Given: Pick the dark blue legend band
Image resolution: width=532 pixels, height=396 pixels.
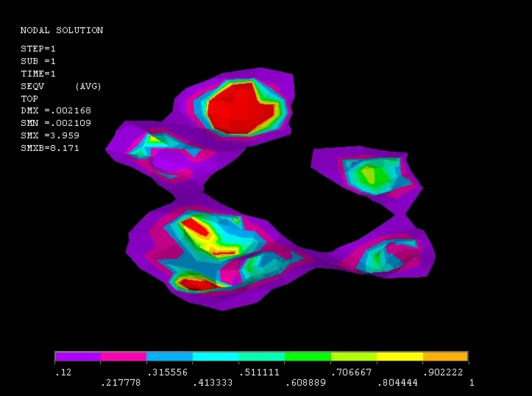Looking at the screenshot, I should (169, 357).
